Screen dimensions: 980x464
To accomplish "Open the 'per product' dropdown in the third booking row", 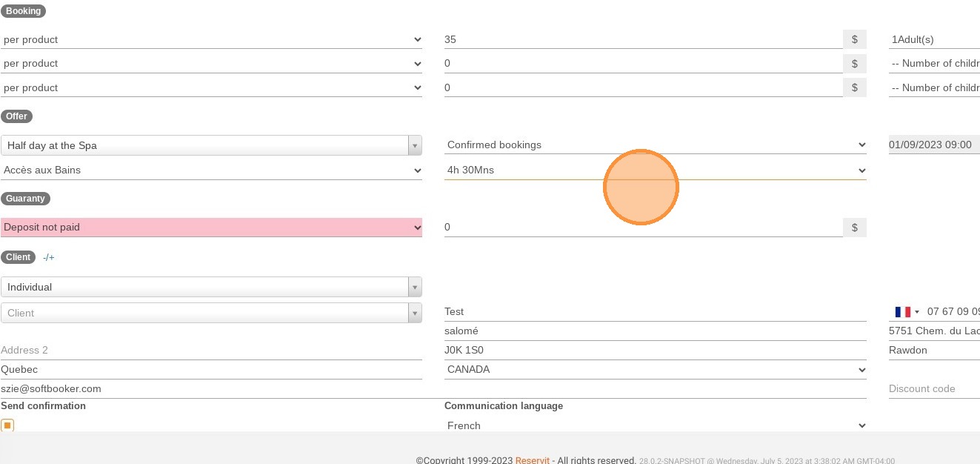I will click(x=211, y=87).
